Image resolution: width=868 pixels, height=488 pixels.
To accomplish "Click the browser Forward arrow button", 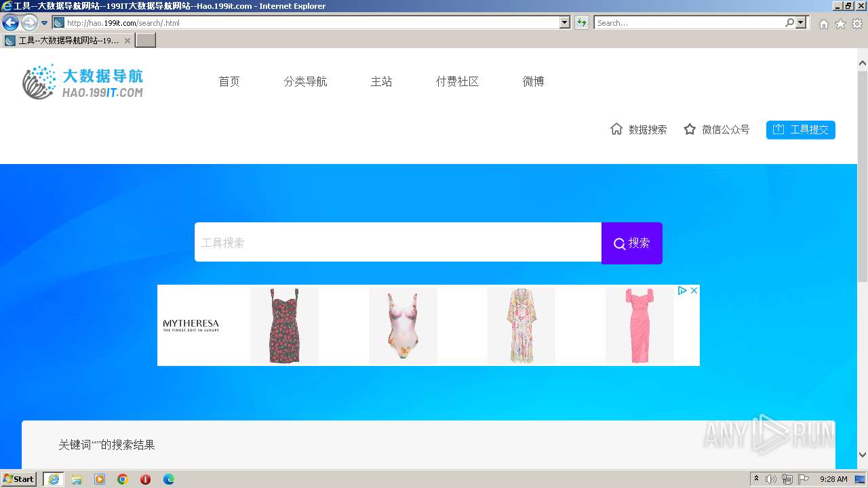I will coord(29,22).
